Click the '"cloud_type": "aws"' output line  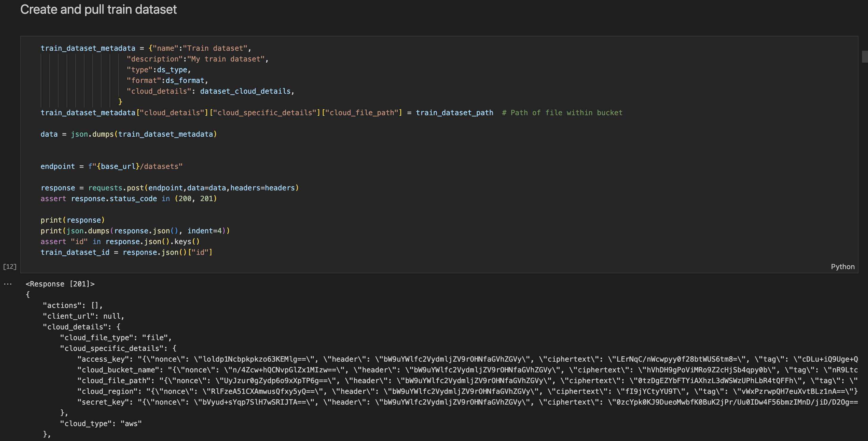(101, 424)
